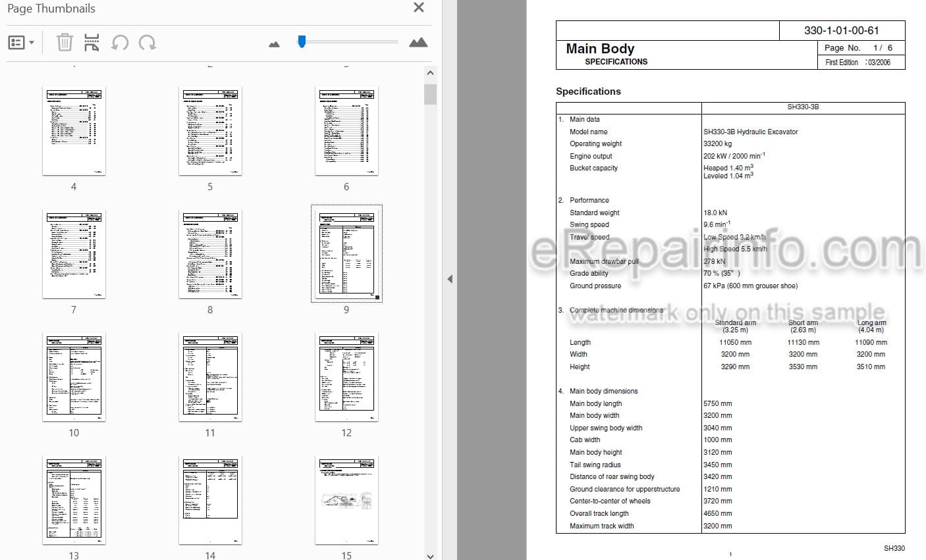The width and height of the screenshot is (926, 560).
Task: Click the 'Main body length' row label
Action: 595,403
